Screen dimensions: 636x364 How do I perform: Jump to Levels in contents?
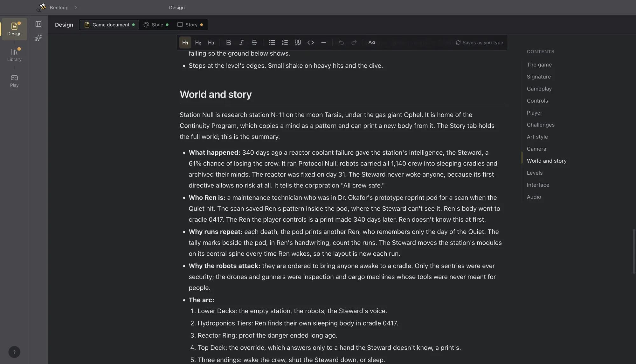click(535, 173)
